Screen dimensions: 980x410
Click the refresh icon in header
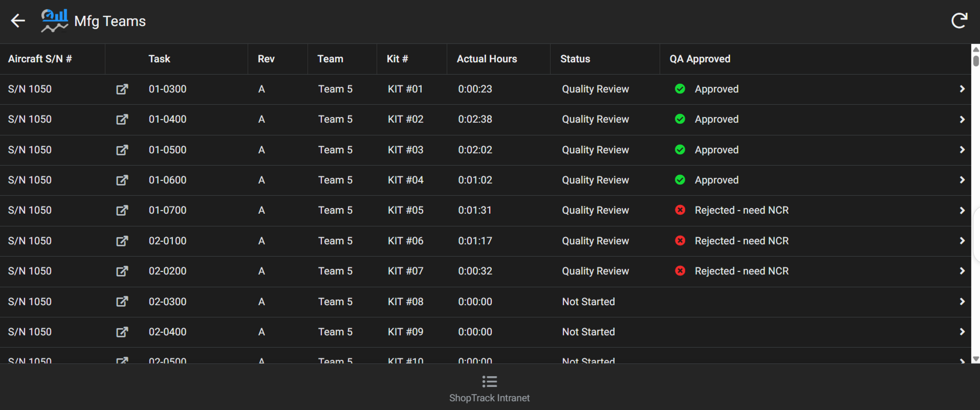(x=959, y=21)
